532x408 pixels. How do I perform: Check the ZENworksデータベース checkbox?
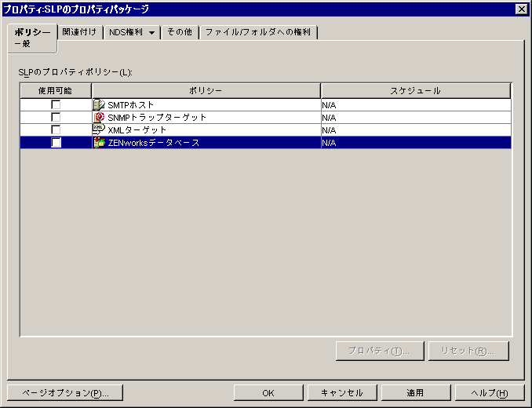[56, 142]
